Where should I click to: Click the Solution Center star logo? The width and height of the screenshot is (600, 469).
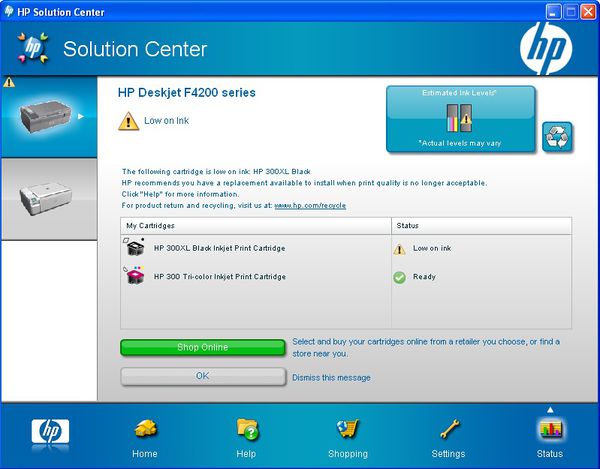click(33, 48)
